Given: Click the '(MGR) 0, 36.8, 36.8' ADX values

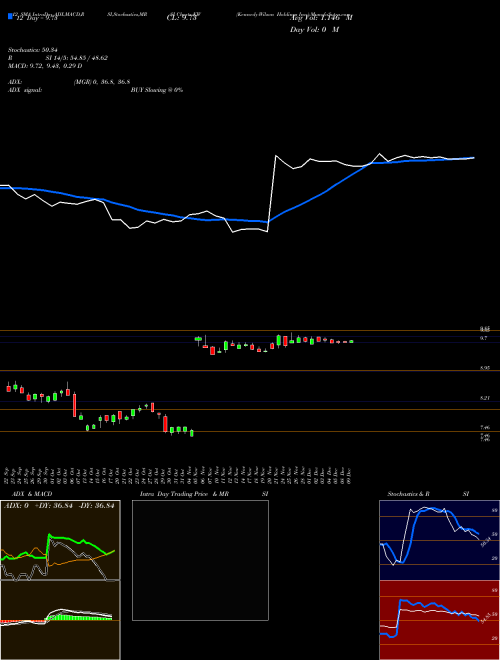Looking at the screenshot, I should pos(101,82).
